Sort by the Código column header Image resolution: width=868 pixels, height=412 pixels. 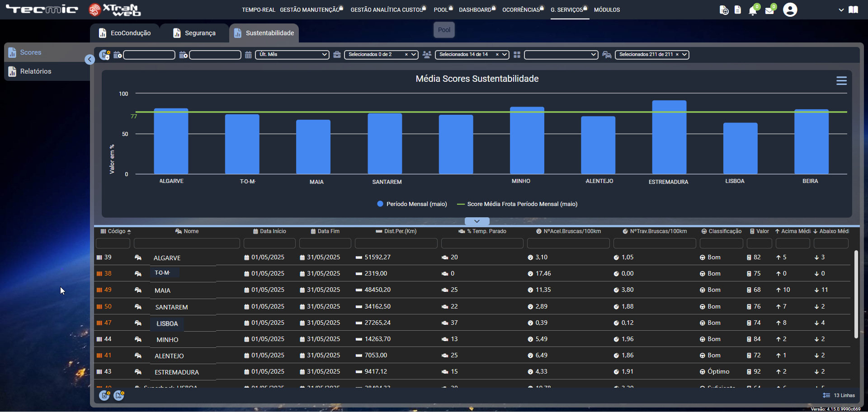click(x=116, y=231)
